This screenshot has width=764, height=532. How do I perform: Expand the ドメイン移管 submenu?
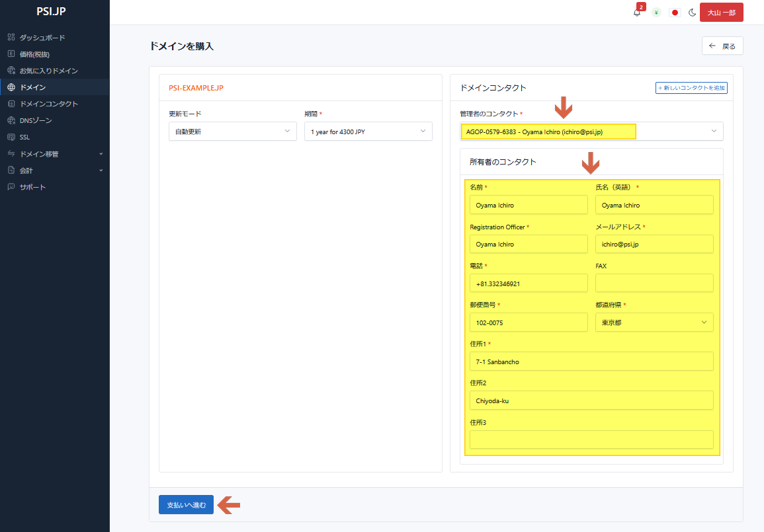point(101,154)
